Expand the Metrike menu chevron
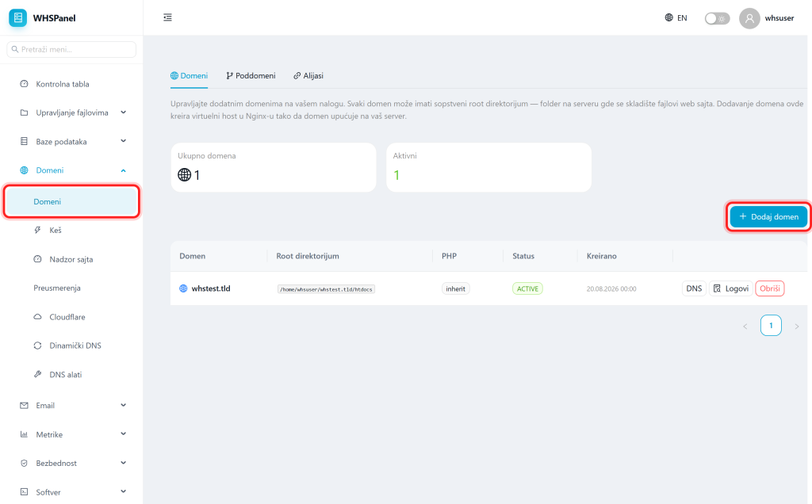The height and width of the screenshot is (504, 812). coord(123,435)
